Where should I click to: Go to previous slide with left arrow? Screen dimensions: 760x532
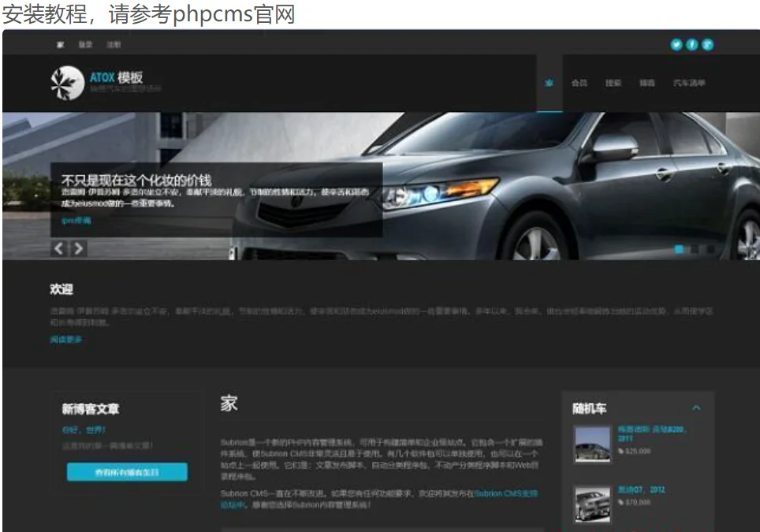(x=59, y=248)
